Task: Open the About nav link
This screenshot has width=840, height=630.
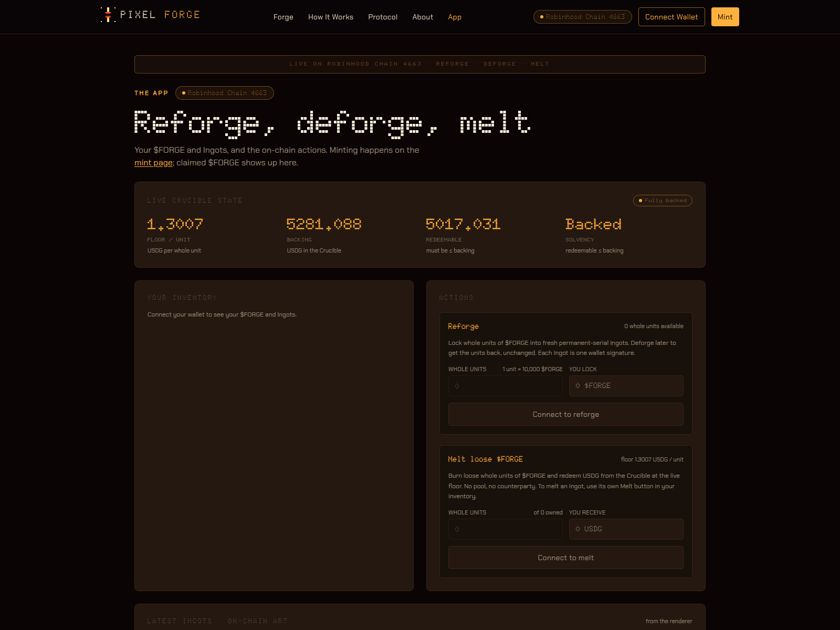Action: click(x=423, y=17)
